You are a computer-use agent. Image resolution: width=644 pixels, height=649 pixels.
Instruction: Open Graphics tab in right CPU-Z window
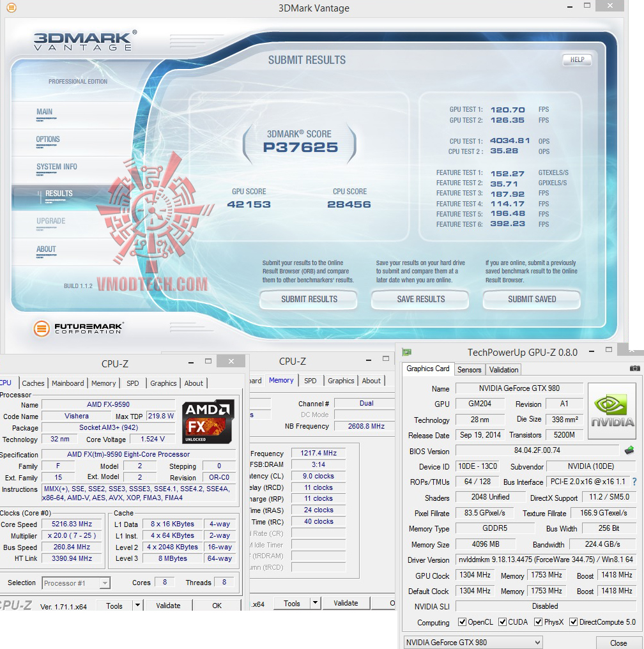click(x=341, y=381)
